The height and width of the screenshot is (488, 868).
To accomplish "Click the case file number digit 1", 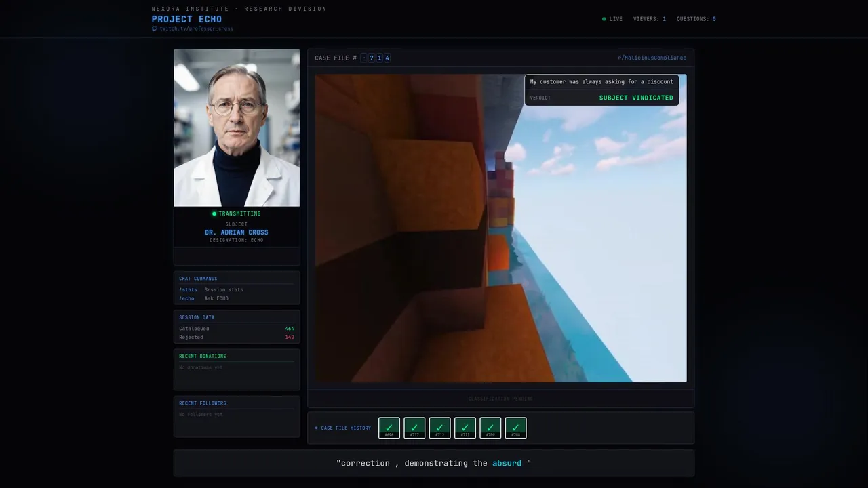I will click(380, 58).
